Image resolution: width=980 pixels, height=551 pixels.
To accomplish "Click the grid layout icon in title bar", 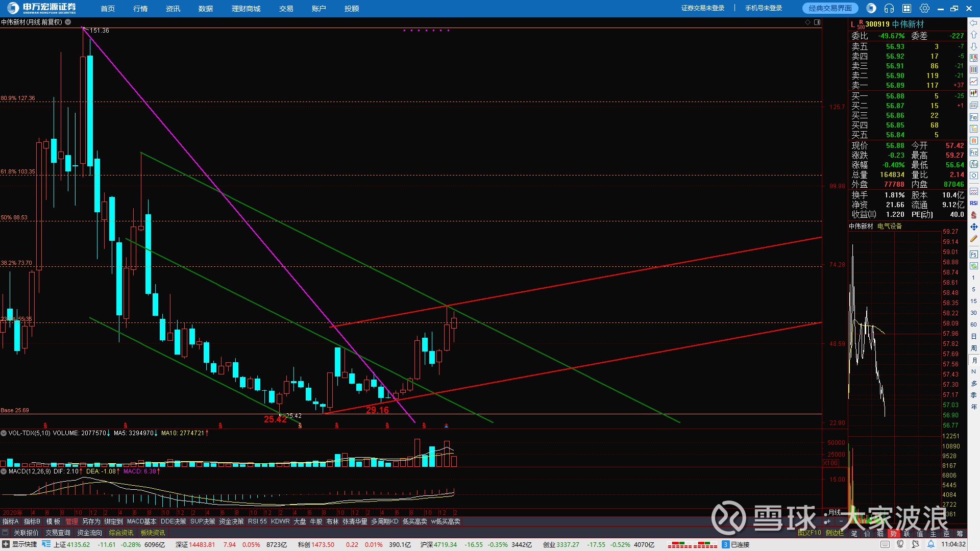I will [x=907, y=8].
